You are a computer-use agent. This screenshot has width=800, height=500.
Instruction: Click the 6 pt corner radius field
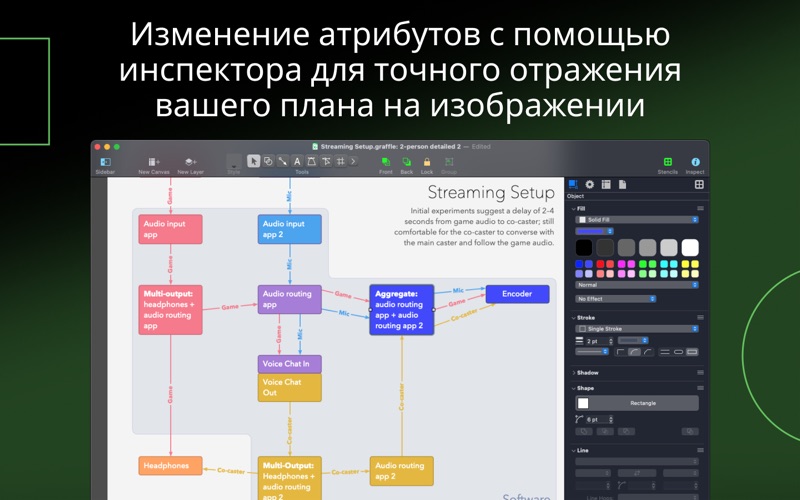coord(596,419)
